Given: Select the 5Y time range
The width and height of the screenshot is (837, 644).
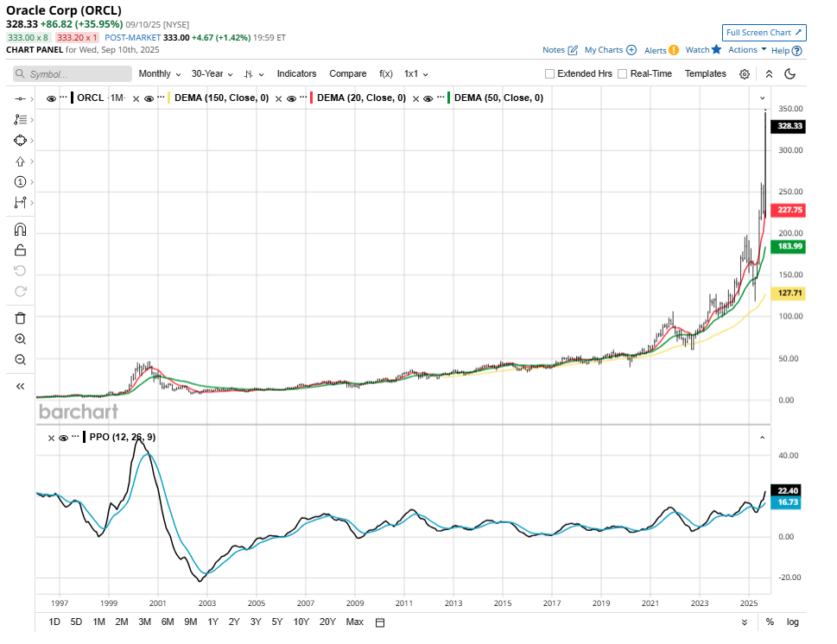Looking at the screenshot, I should [x=277, y=622].
